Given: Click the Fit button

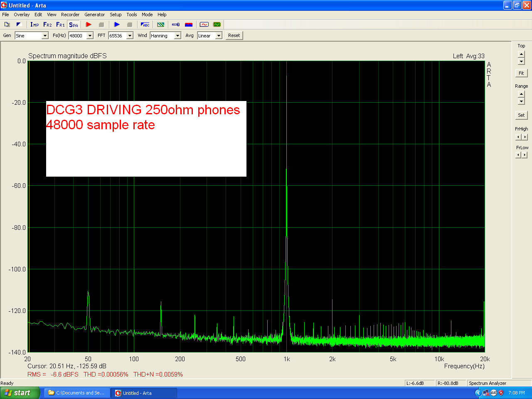Looking at the screenshot, I should (521, 73).
